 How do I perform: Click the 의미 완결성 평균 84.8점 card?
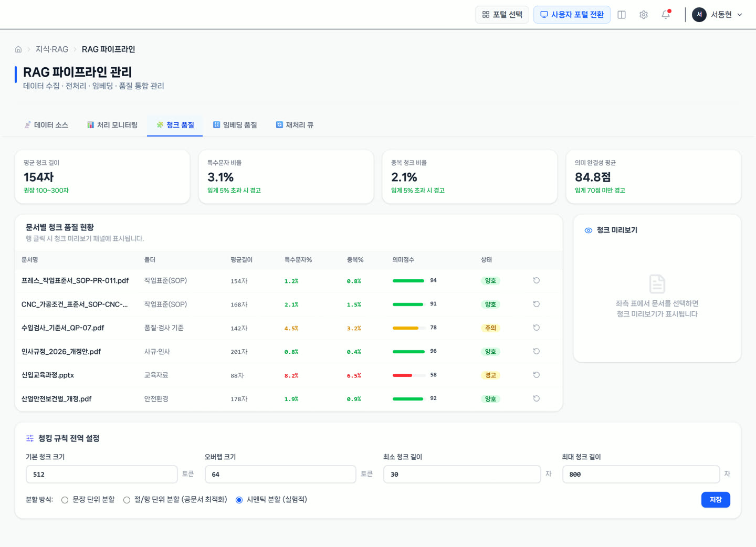[654, 177]
